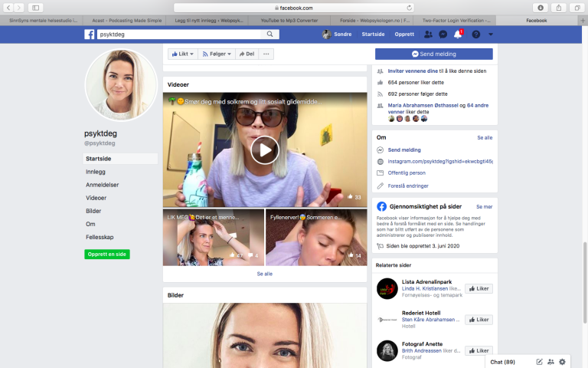Select Fellesskap in left sidebar
Image resolution: width=588 pixels, height=368 pixels.
[100, 238]
